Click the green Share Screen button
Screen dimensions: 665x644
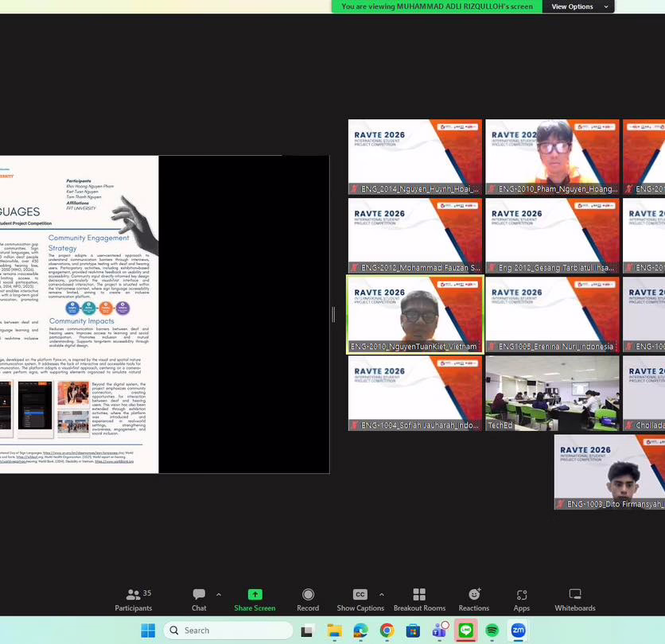coord(255,600)
